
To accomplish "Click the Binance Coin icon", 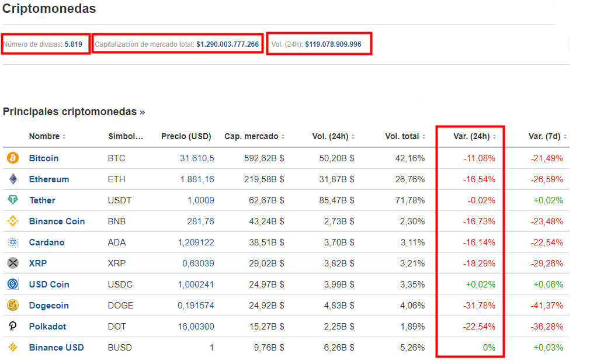I will (13, 221).
